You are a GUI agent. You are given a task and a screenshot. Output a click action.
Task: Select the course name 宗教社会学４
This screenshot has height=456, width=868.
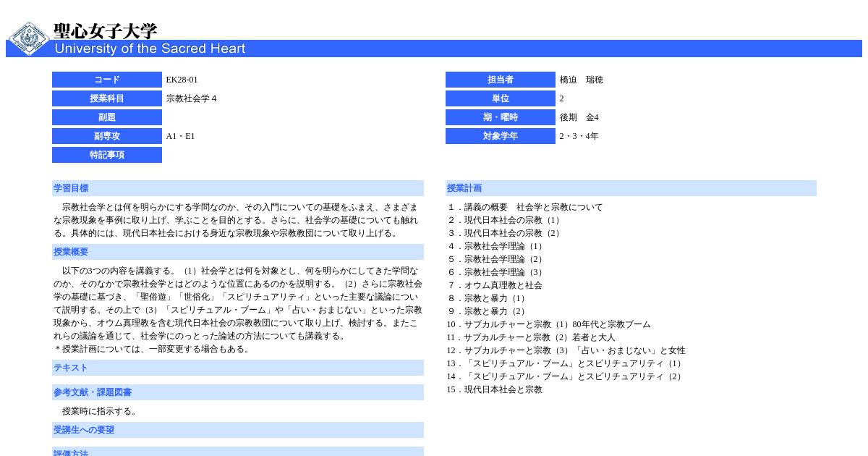(191, 98)
